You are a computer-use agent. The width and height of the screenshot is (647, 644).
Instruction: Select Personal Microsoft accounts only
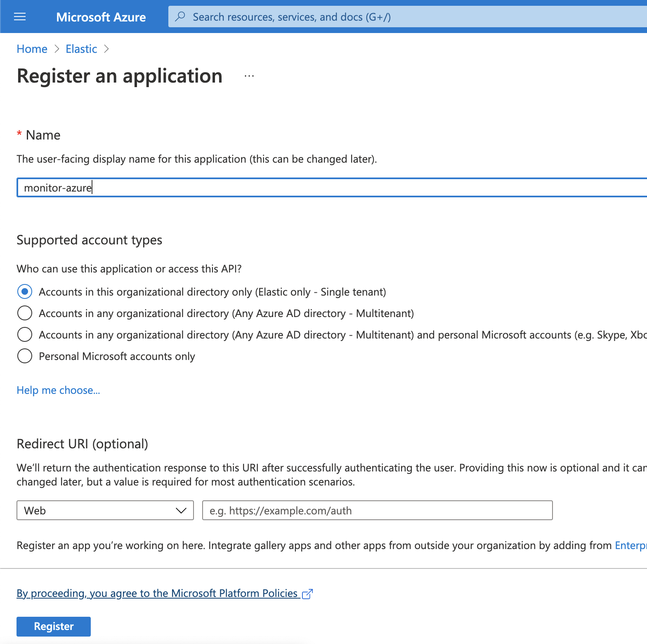pos(25,356)
